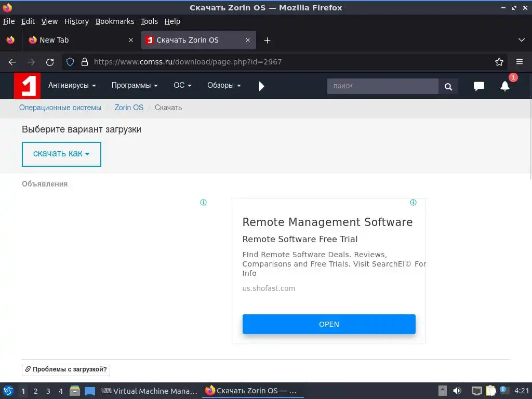Open the clipboard tray icon
Viewport: 532px width, 399px height.
[490, 391]
